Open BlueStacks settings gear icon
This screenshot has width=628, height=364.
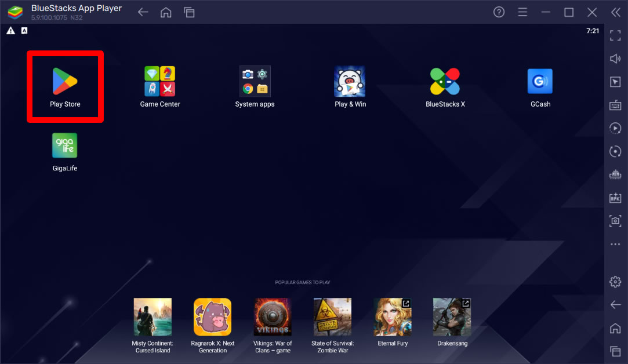615,282
